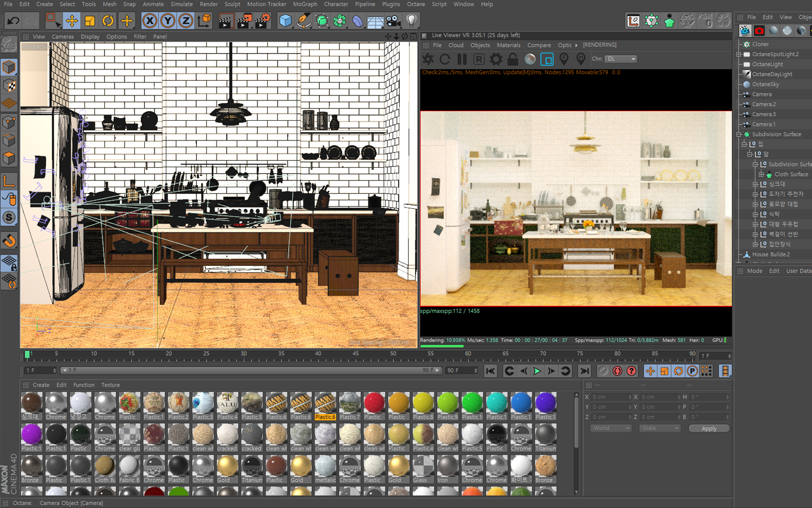Screen dimensions: 812x508
Task: Open the Scale mode dropdown
Action: (660, 428)
